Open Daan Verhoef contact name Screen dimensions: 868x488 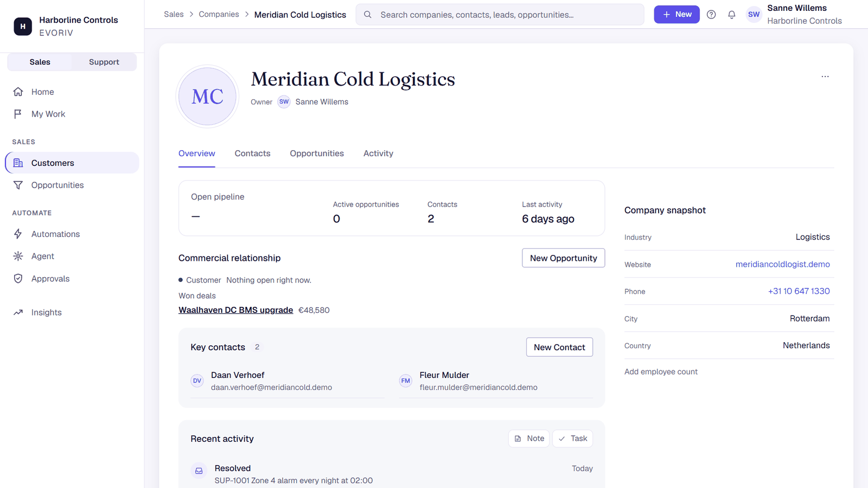[x=238, y=375]
